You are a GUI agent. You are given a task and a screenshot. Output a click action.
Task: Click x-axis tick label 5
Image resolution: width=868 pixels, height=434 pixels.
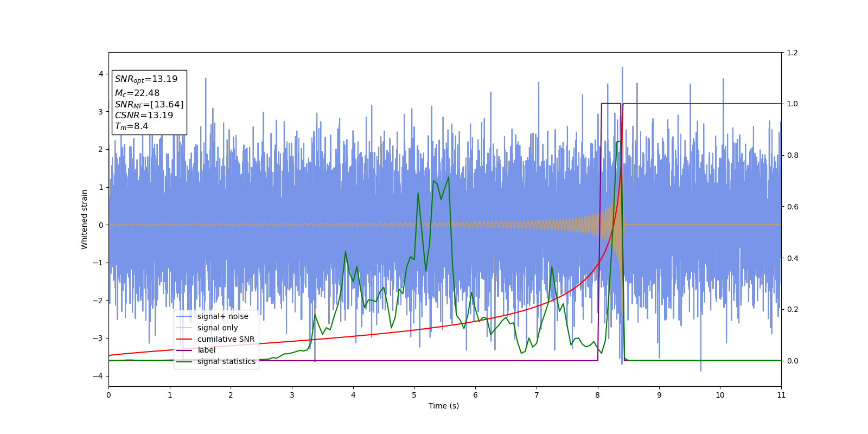(414, 395)
